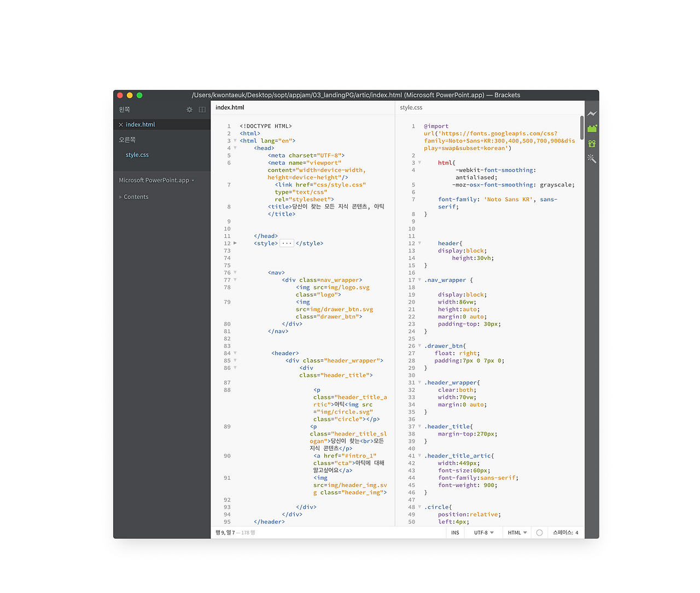Collapse the header_title div at line 86
The image size is (700, 593).
point(235,368)
